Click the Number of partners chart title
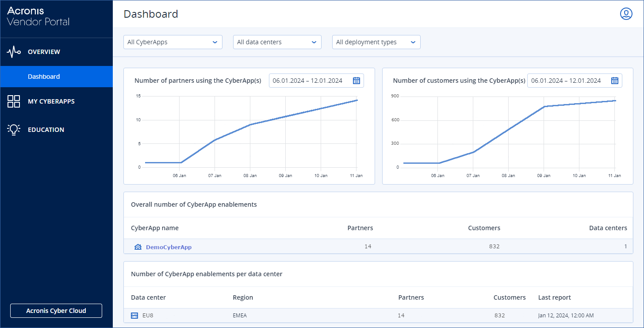The width and height of the screenshot is (644, 328). click(198, 81)
